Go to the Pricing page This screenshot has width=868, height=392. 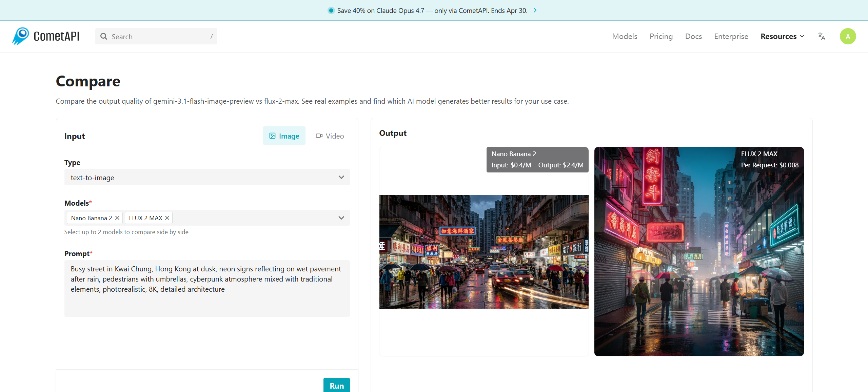661,36
